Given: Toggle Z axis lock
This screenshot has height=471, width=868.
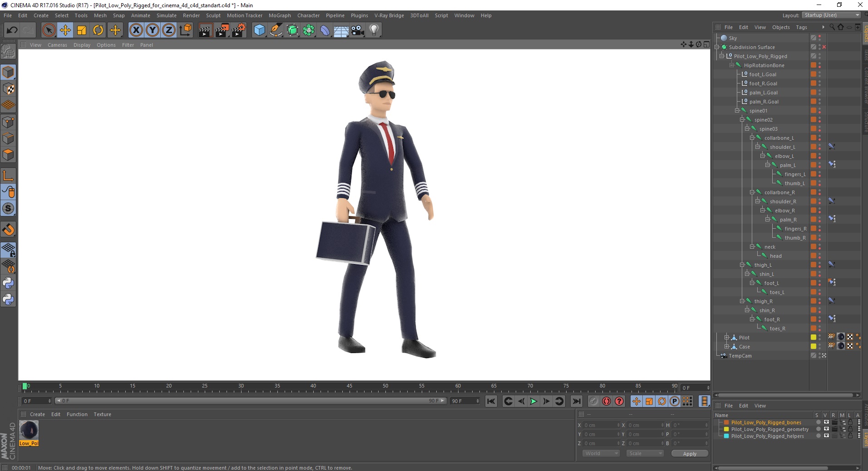Looking at the screenshot, I should 169,30.
